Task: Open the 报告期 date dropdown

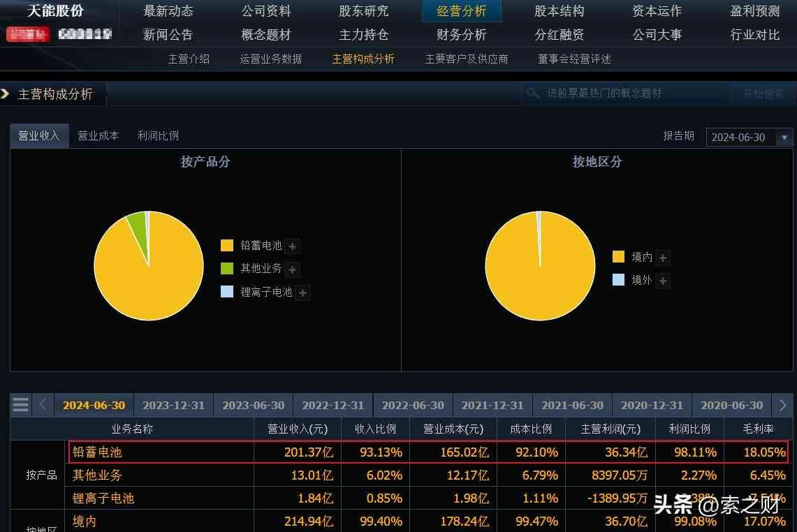Action: coord(785,138)
